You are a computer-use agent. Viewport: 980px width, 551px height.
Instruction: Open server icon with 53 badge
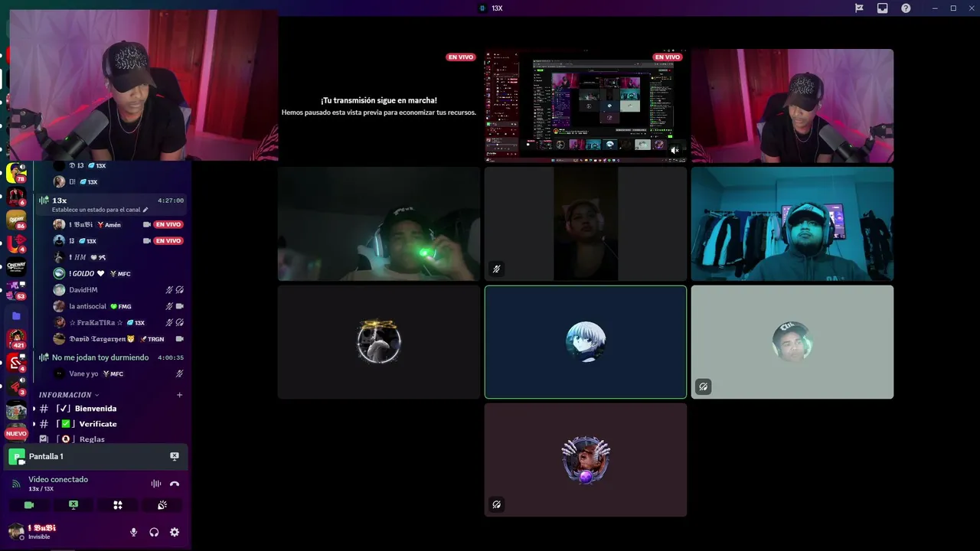click(16, 290)
